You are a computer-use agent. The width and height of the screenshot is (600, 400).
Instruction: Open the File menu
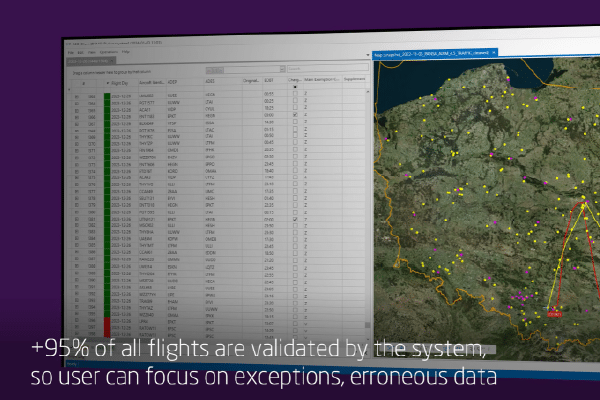68,50
